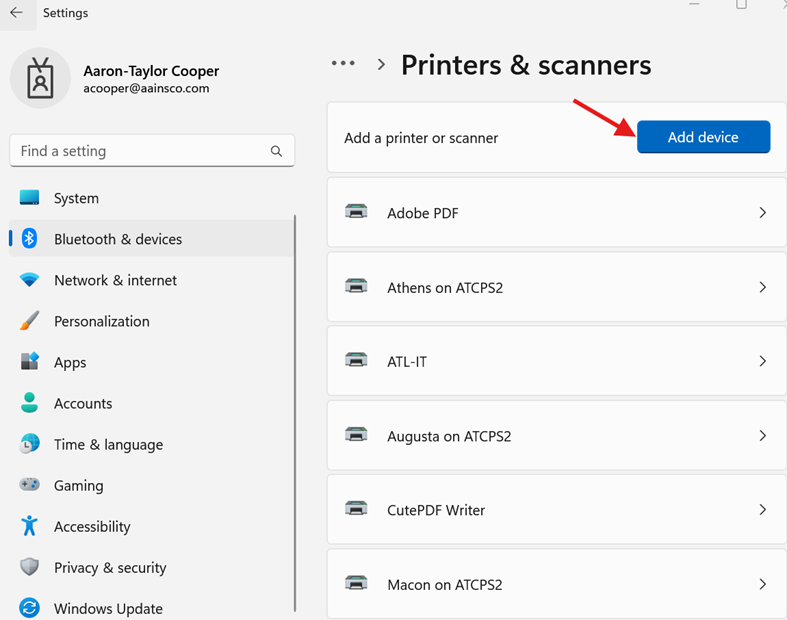Click the user profile avatar picture
787x620 pixels.
(x=40, y=78)
